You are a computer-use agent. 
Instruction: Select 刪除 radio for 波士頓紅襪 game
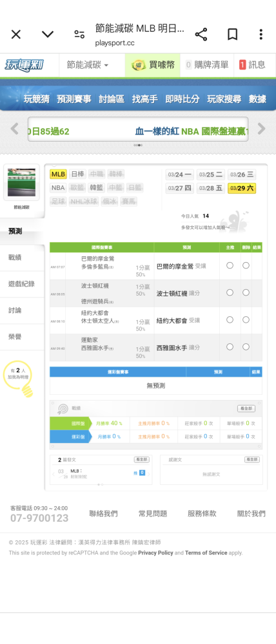point(246,292)
